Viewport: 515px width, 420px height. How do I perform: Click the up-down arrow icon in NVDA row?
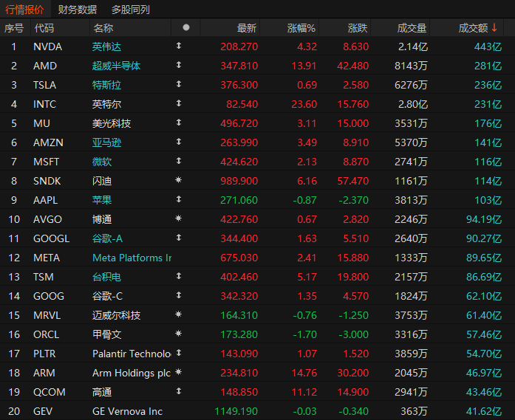coord(179,46)
